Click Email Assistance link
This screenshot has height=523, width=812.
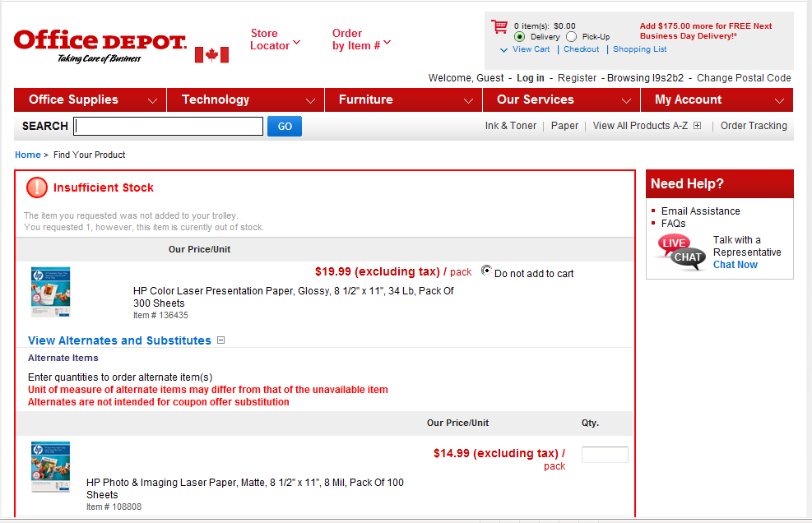700,211
